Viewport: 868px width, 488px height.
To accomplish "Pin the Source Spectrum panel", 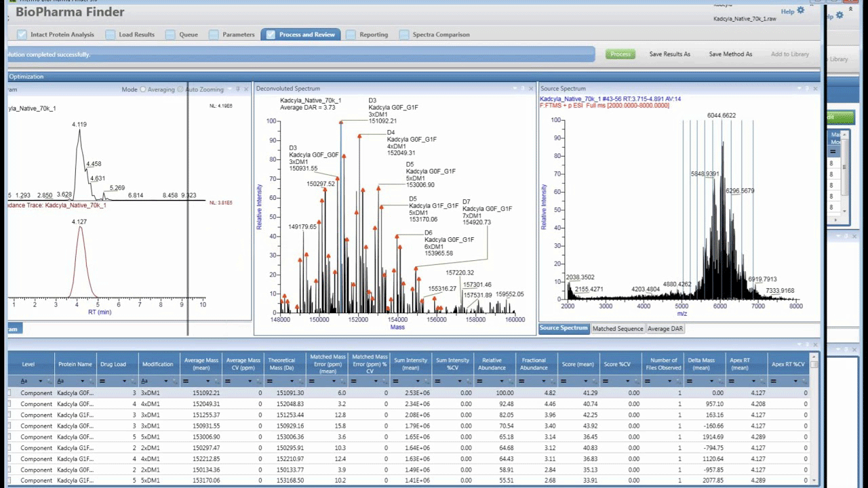I will click(807, 89).
